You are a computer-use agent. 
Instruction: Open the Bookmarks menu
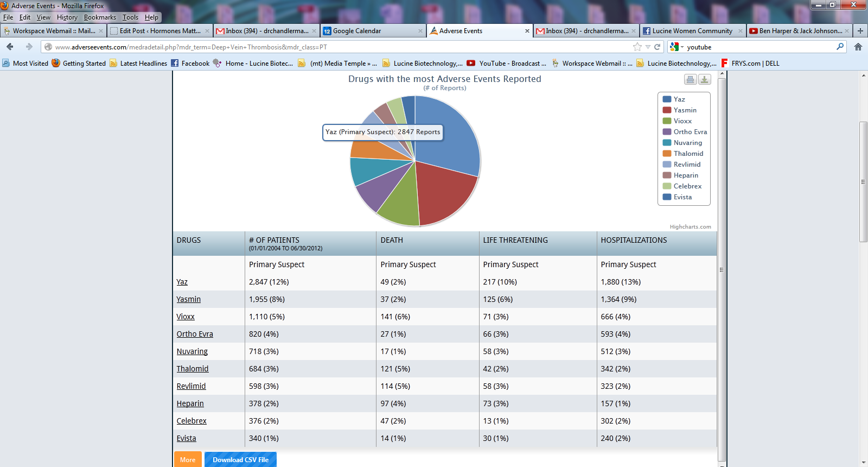pos(100,17)
